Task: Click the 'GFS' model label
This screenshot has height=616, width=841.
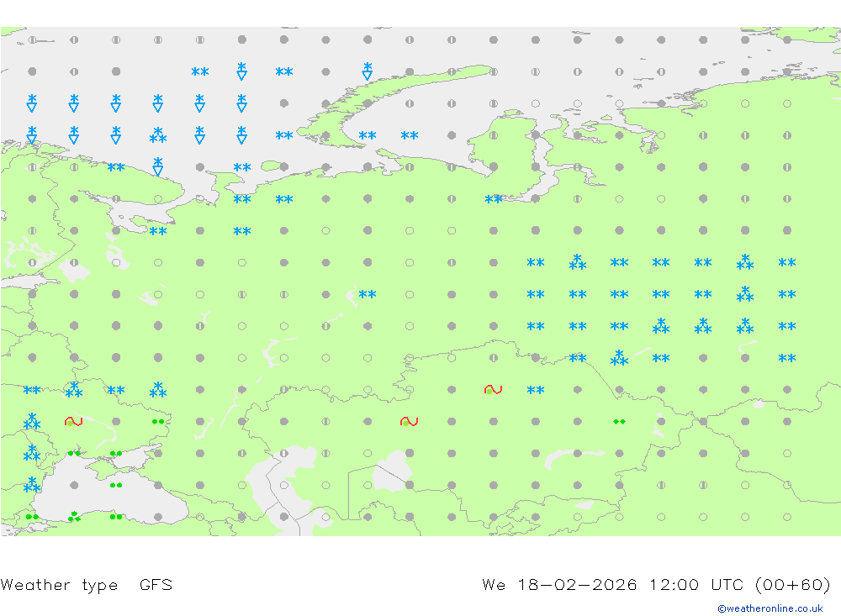Action: [x=156, y=584]
